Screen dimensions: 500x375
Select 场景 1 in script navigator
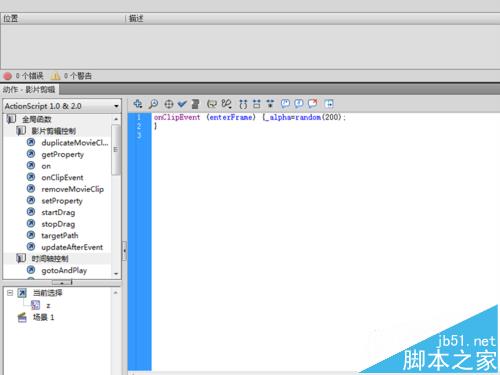pos(43,317)
